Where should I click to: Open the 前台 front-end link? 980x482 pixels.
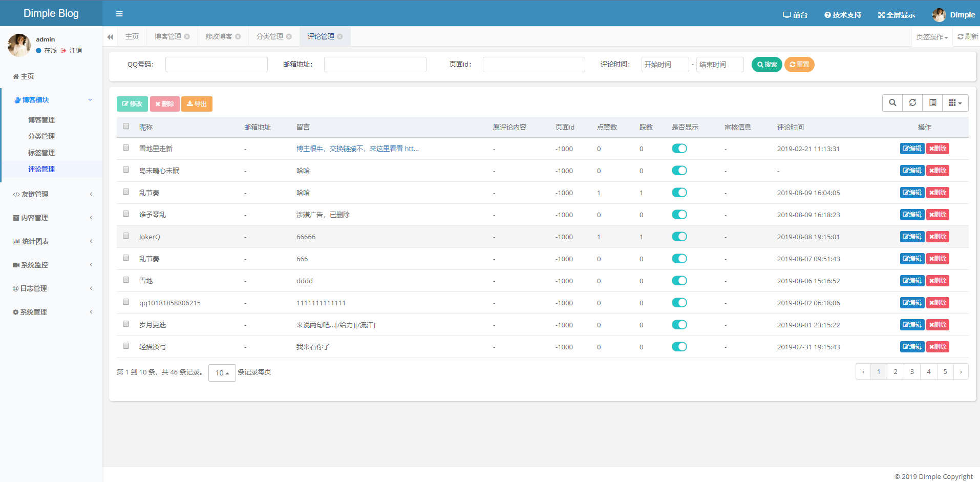(795, 15)
